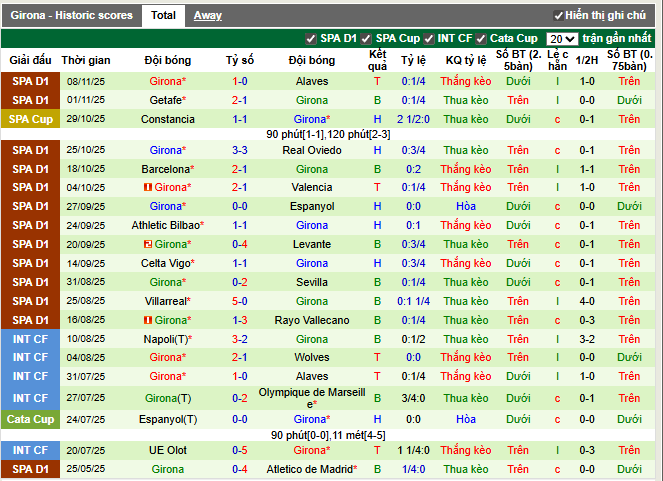Click 2 1/2:0 odds on Constancia row

[414, 119]
